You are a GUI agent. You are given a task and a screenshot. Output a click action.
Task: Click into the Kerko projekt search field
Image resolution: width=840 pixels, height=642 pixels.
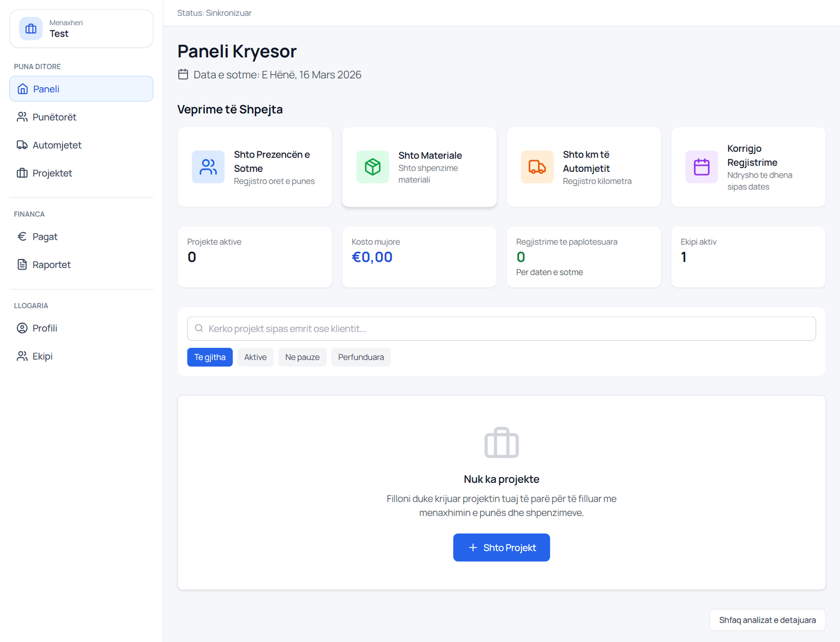click(x=501, y=328)
